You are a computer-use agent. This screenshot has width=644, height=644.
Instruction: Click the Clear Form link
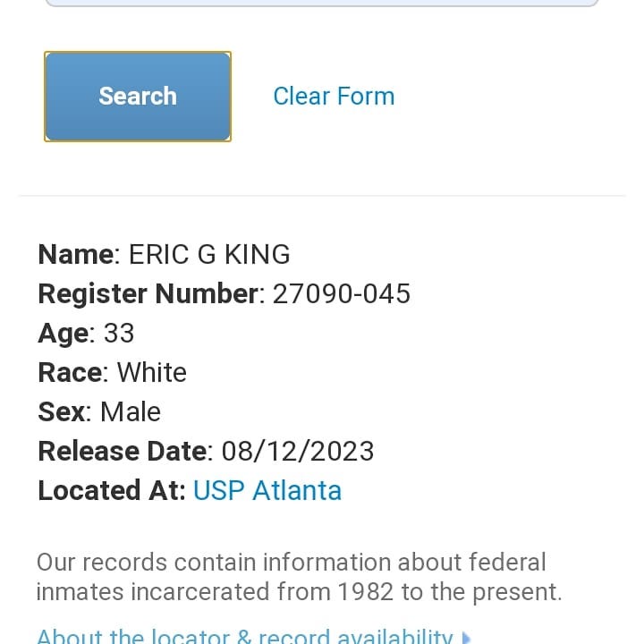point(334,96)
